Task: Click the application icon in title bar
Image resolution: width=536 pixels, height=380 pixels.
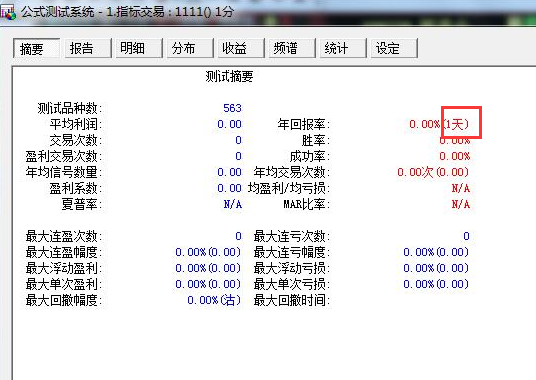Action: [x=8, y=12]
